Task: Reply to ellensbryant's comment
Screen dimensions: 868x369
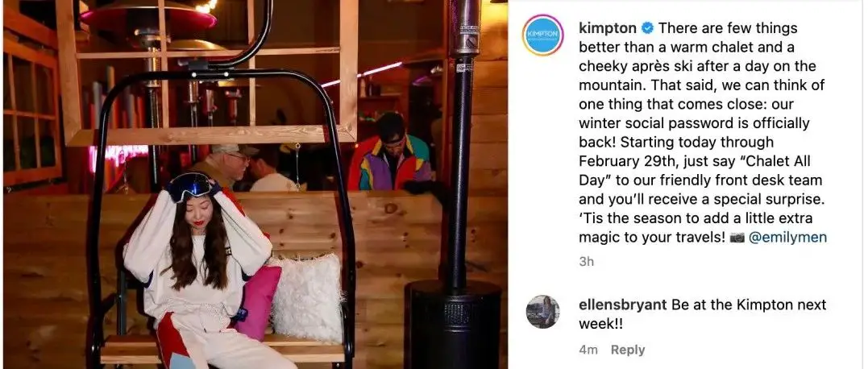Action: click(628, 350)
